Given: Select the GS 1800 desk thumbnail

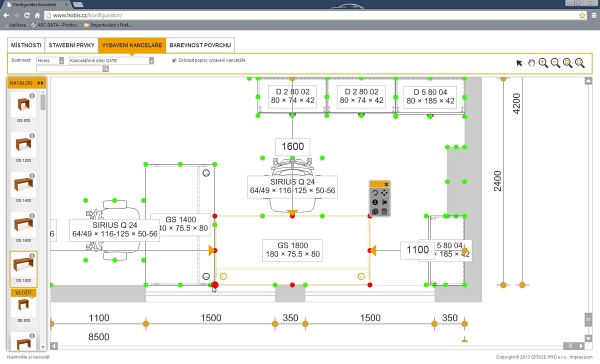Looking at the screenshot, I should (x=23, y=264).
